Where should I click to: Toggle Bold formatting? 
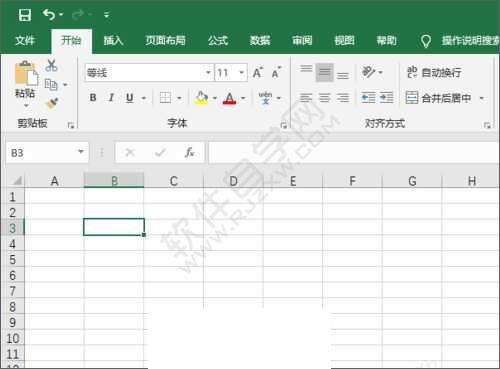pyautogui.click(x=93, y=98)
